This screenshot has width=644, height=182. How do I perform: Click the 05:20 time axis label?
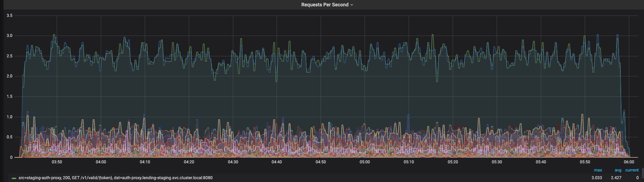[x=453, y=162]
